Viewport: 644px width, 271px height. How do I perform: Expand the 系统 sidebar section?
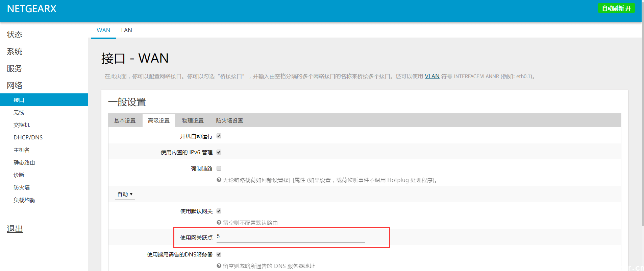coord(15,51)
